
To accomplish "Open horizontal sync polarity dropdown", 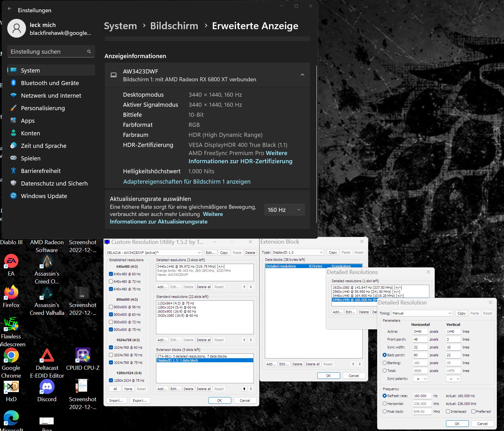I will [x=421, y=379].
